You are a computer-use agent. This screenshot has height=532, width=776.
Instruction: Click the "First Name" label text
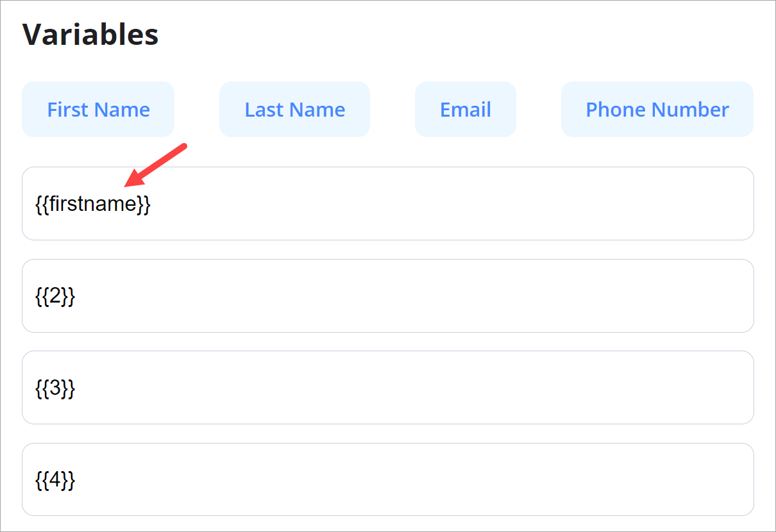pyautogui.click(x=98, y=110)
